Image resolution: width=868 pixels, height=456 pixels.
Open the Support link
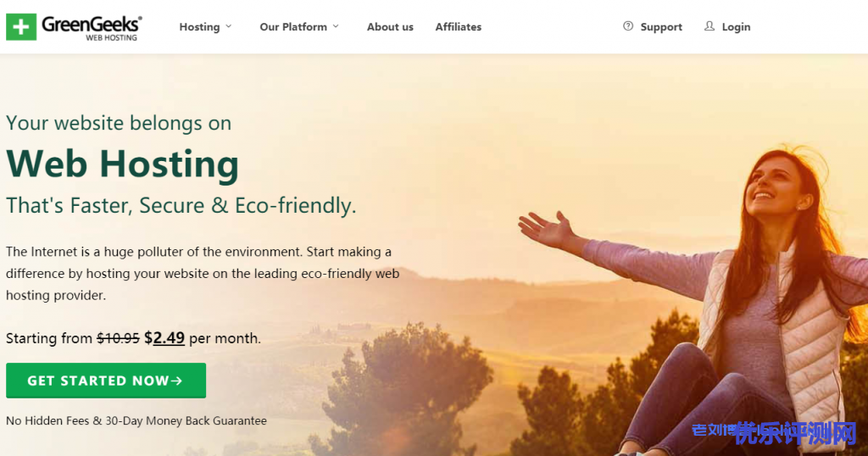click(661, 27)
